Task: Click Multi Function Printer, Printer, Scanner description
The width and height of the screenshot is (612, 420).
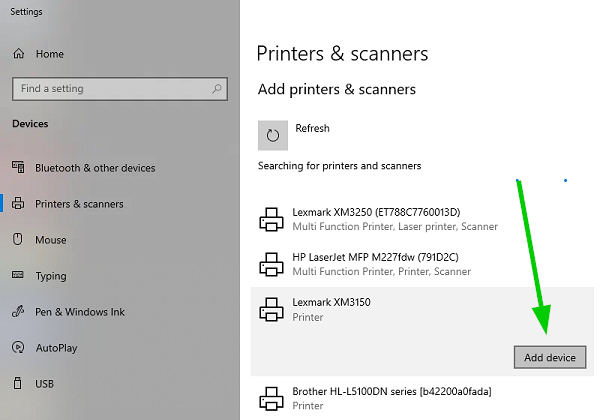Action: coord(382,271)
